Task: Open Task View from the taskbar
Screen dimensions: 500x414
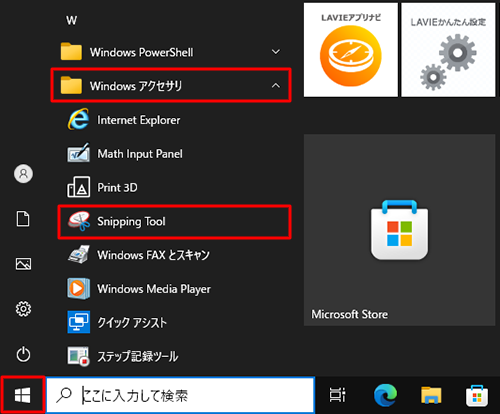Action: 337,395
